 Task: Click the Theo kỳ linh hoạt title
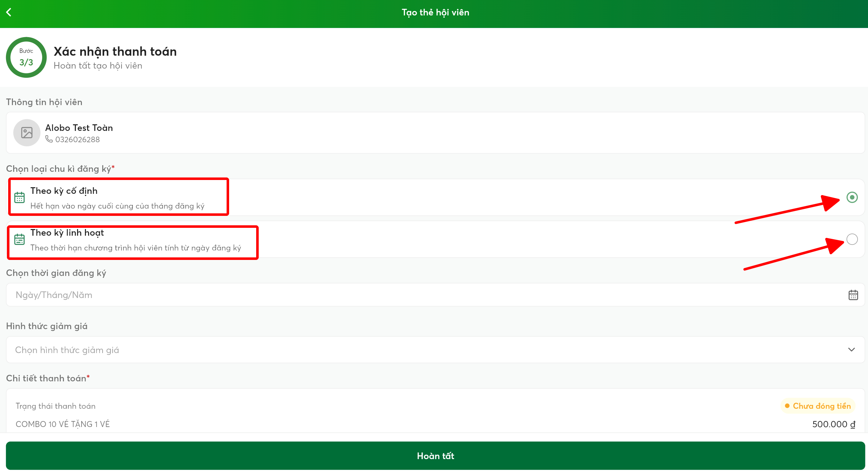coord(67,233)
